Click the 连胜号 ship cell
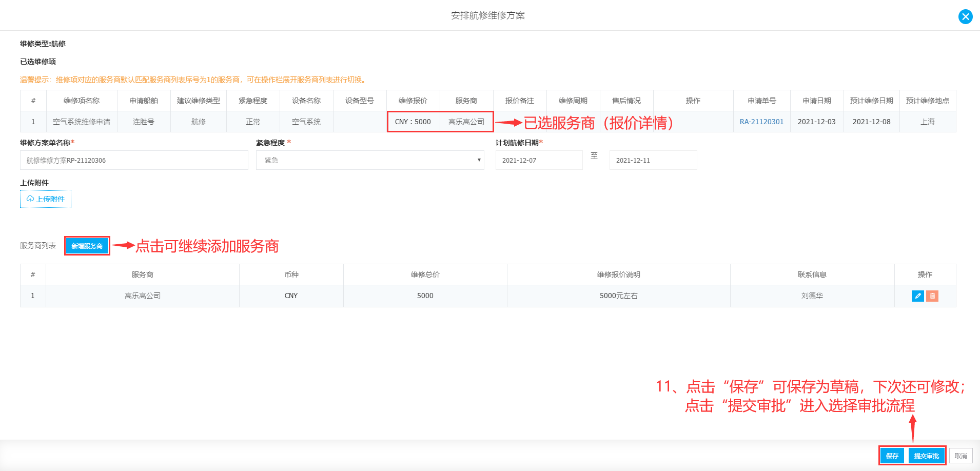This screenshot has width=980, height=471. coord(144,122)
